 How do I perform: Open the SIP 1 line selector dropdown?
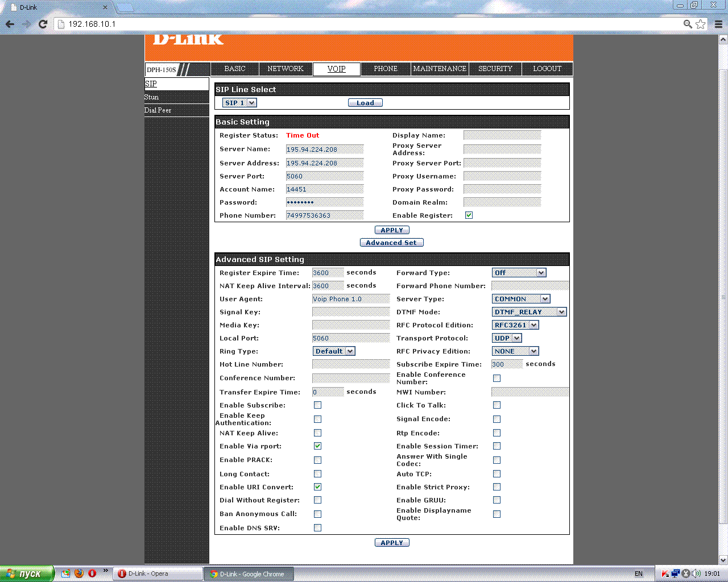coord(239,103)
